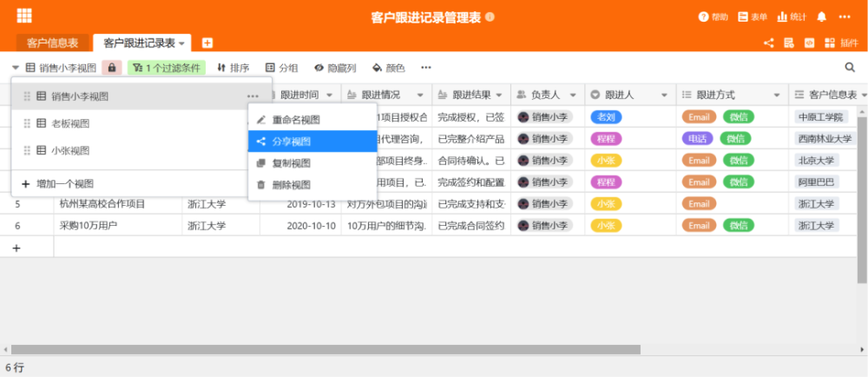Image resolution: width=868 pixels, height=377 pixels.
Task: Click the 表单 form icon
Action: (752, 17)
